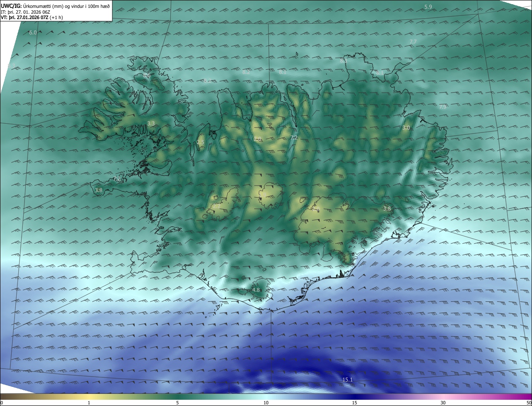Click the 3.3 value label on the map

(151, 124)
